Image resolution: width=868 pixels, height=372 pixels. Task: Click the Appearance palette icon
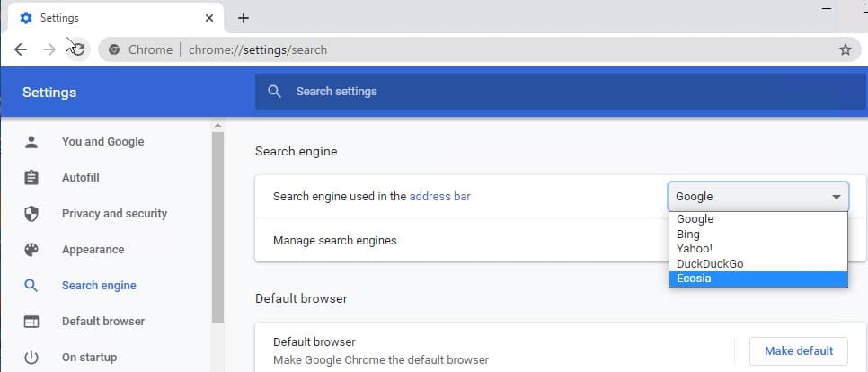(x=31, y=250)
